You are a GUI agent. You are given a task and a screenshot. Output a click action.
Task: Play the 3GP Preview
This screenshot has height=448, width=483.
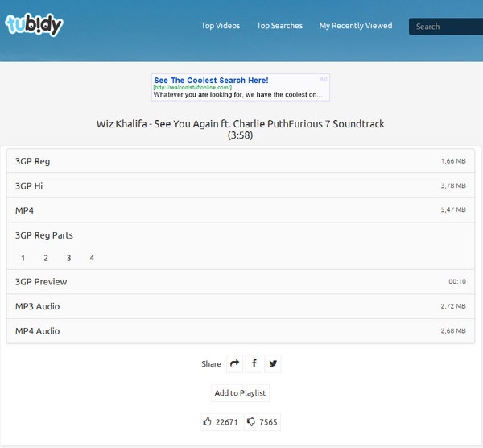241,282
